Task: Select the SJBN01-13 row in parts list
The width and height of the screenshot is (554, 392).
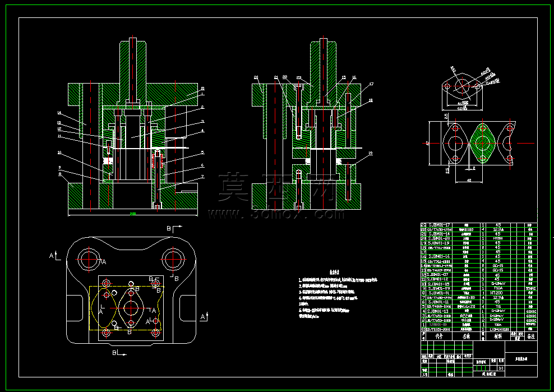Action: click(x=479, y=311)
